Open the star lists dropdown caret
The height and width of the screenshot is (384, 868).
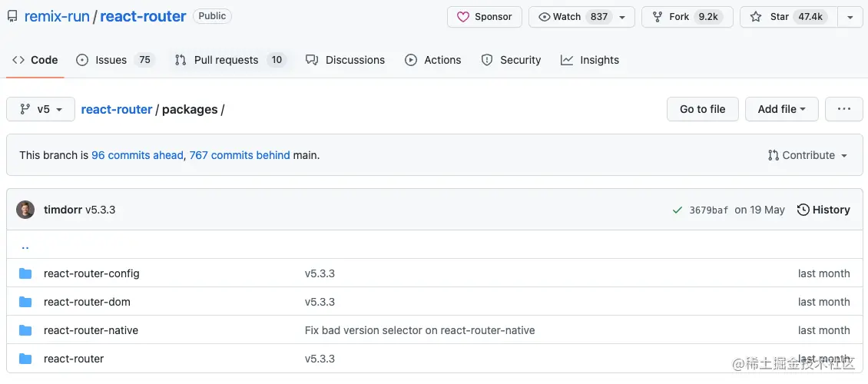pos(850,17)
